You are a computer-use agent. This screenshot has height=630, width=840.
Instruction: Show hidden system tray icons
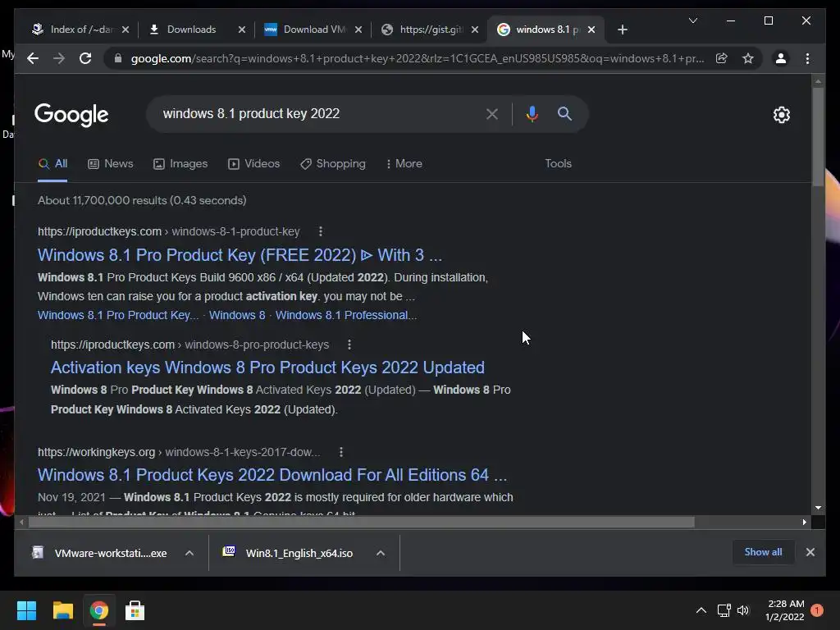(x=701, y=610)
